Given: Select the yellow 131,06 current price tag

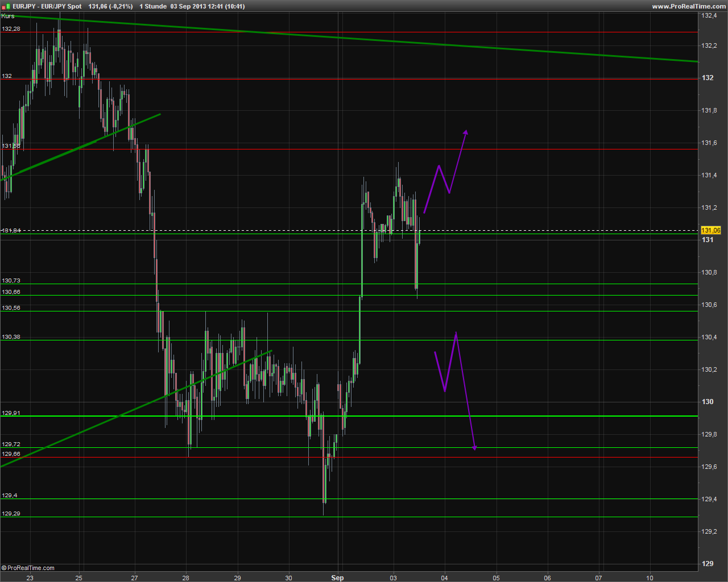Looking at the screenshot, I should [711, 230].
